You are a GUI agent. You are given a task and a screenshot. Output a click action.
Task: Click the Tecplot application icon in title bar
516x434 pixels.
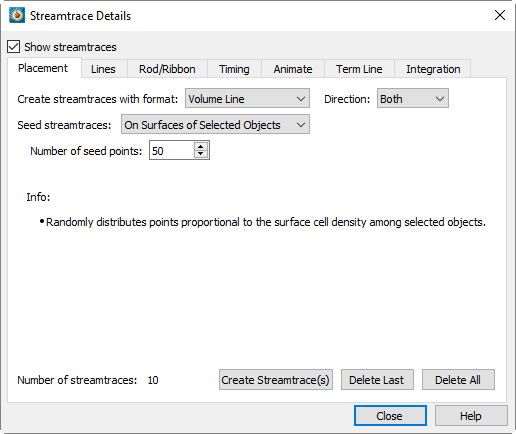click(x=17, y=15)
